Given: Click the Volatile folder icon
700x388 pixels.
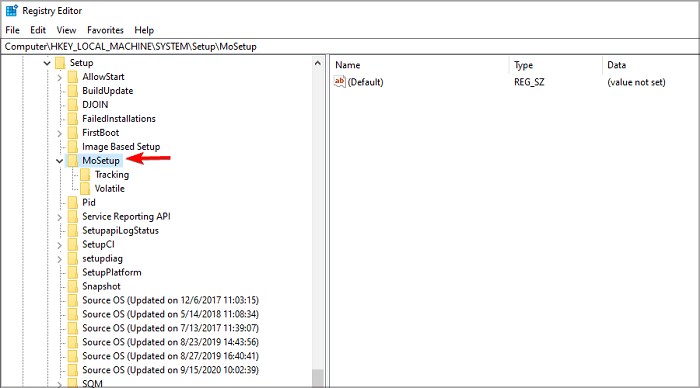Looking at the screenshot, I should tap(85, 188).
